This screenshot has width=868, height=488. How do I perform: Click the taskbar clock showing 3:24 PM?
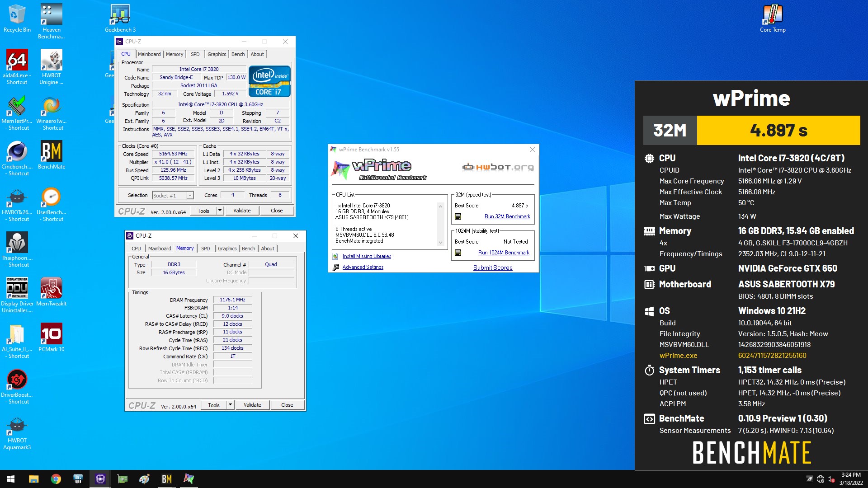(x=851, y=479)
